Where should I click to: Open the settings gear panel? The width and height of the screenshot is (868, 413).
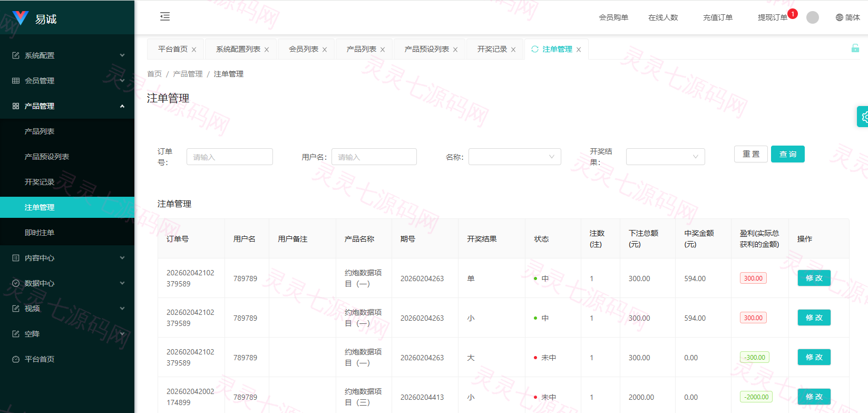tap(864, 117)
